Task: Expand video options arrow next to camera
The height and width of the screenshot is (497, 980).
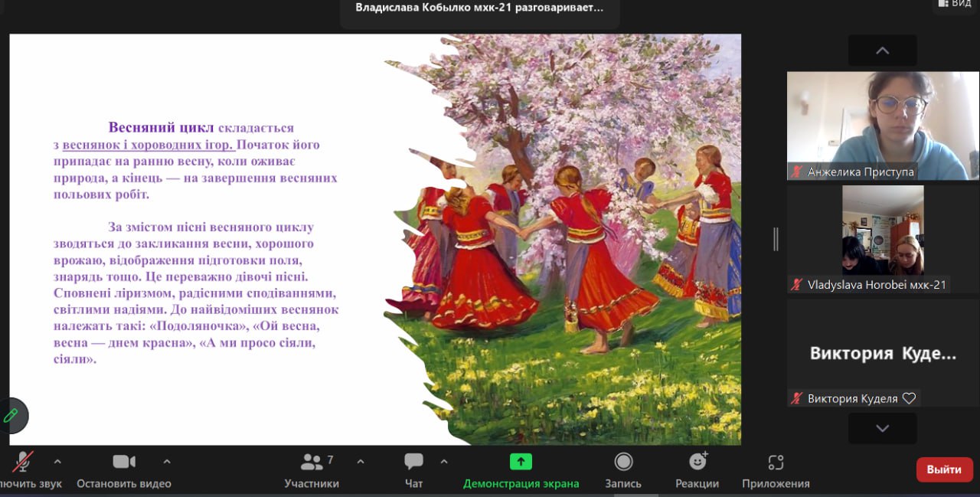Action: click(167, 462)
